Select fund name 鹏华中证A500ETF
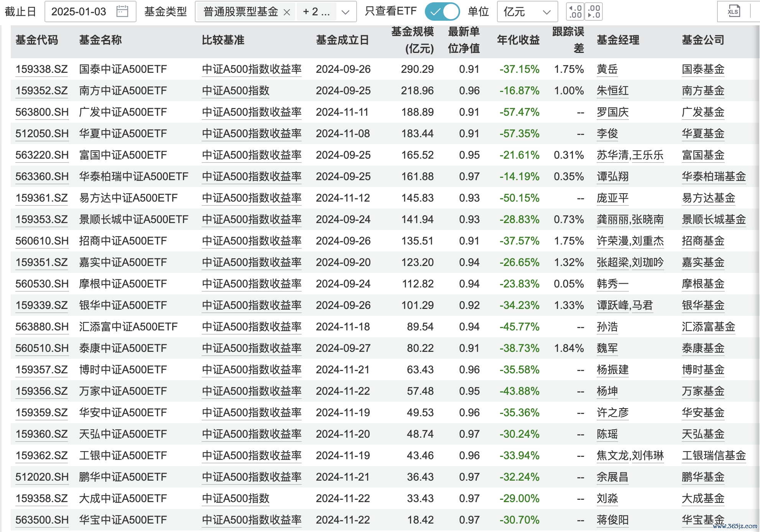The image size is (760, 532). click(x=123, y=477)
